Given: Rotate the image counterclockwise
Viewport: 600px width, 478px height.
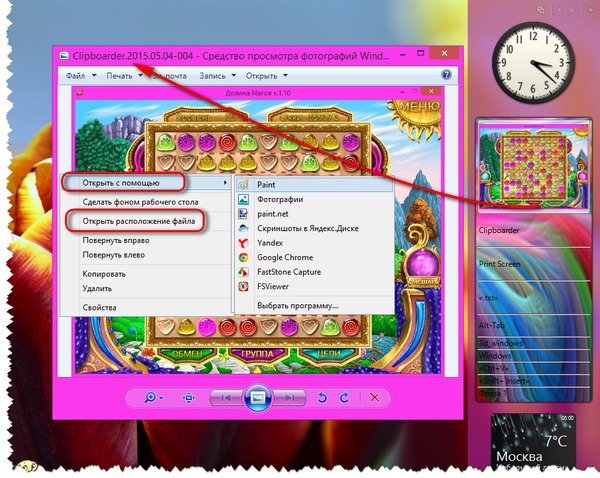Looking at the screenshot, I should 322,398.
